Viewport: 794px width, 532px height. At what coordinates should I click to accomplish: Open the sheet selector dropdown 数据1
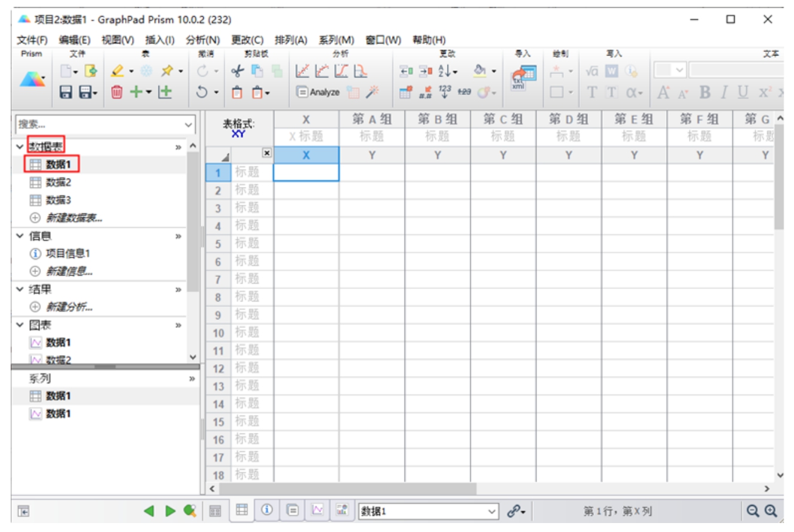point(430,511)
